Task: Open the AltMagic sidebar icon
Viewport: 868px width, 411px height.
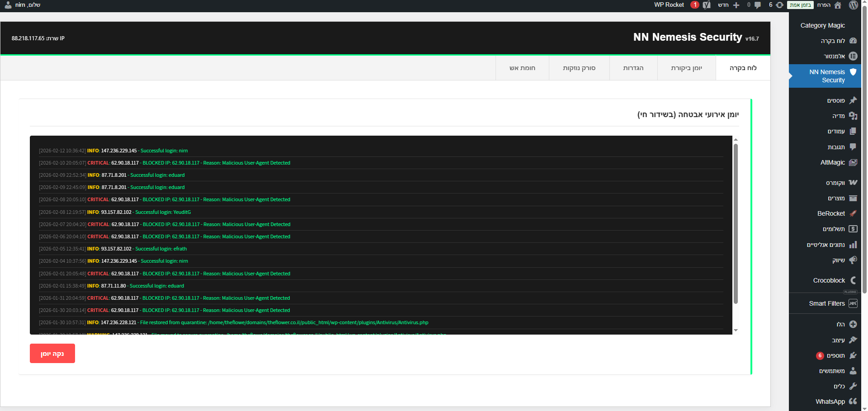Action: (x=853, y=162)
